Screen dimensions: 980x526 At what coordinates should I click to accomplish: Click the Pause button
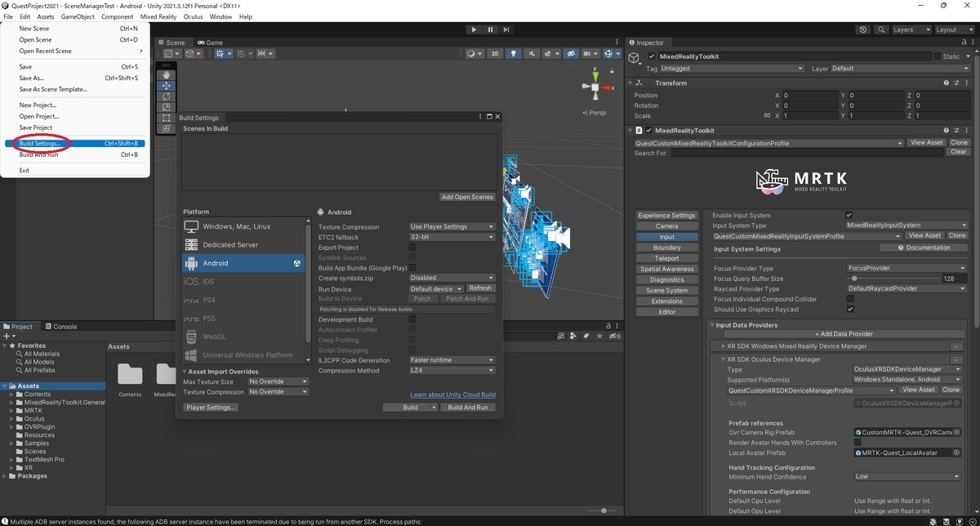pyautogui.click(x=490, y=29)
